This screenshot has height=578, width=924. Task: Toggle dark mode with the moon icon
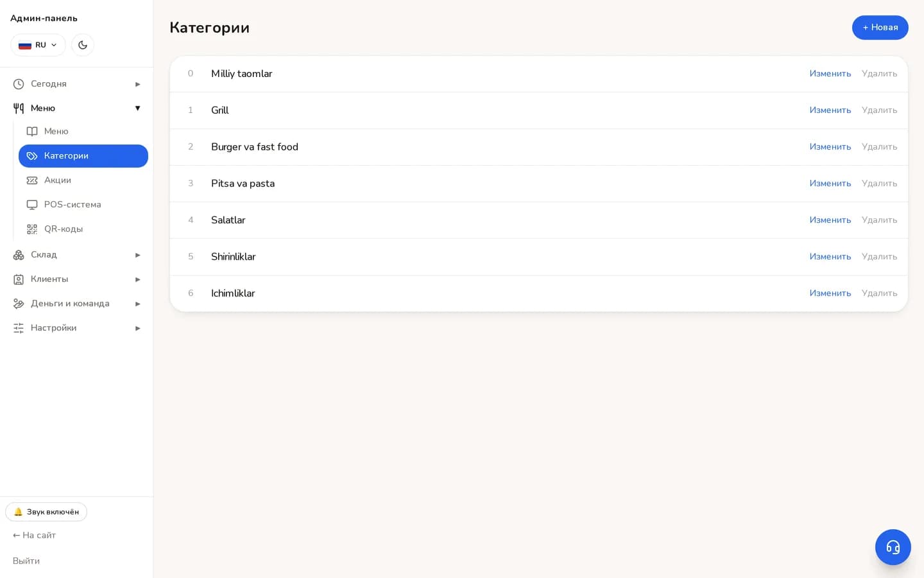83,45
